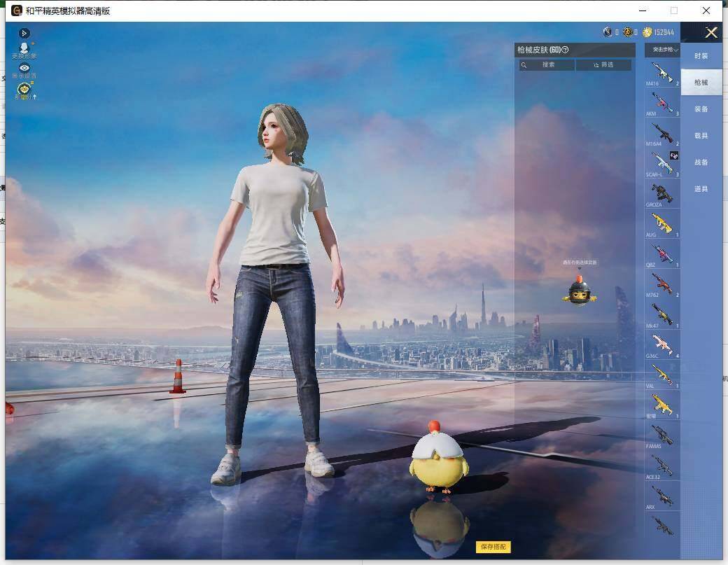Close the wardrobe with the in-game X
The height and width of the screenshot is (565, 728).
point(711,32)
